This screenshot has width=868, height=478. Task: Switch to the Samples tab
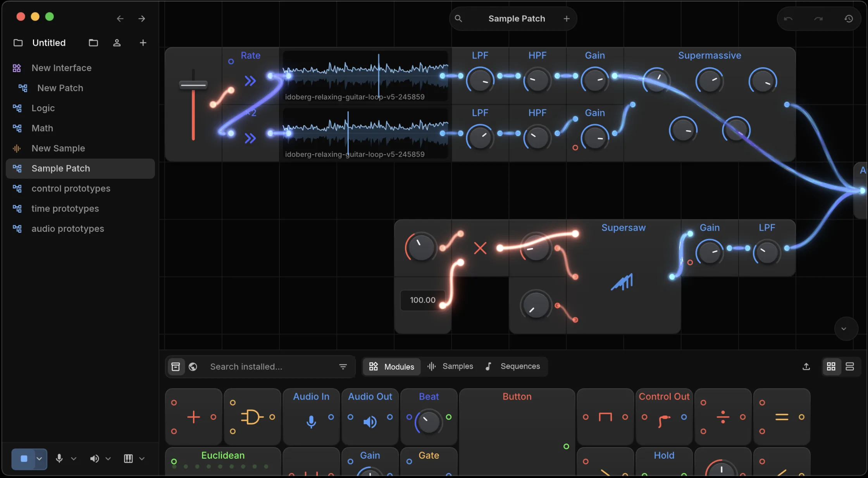point(450,366)
